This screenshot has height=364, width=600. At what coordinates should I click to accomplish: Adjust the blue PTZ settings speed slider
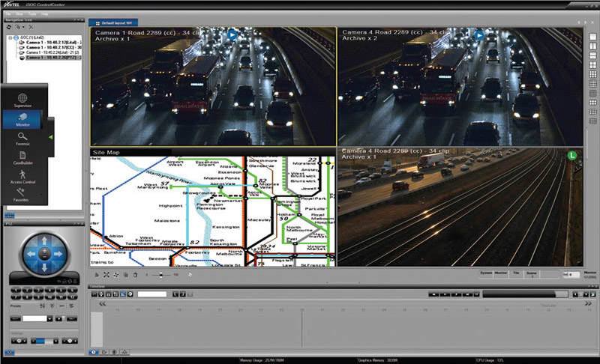(45, 341)
